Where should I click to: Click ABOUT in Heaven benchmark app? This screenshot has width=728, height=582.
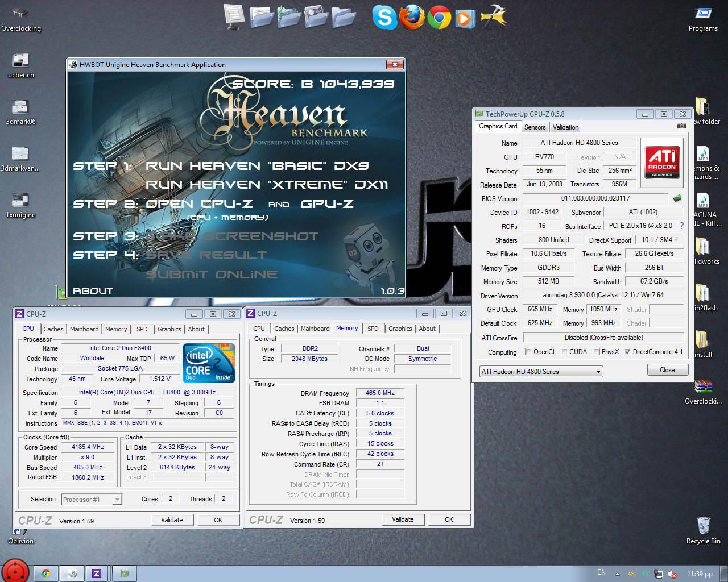click(93, 291)
